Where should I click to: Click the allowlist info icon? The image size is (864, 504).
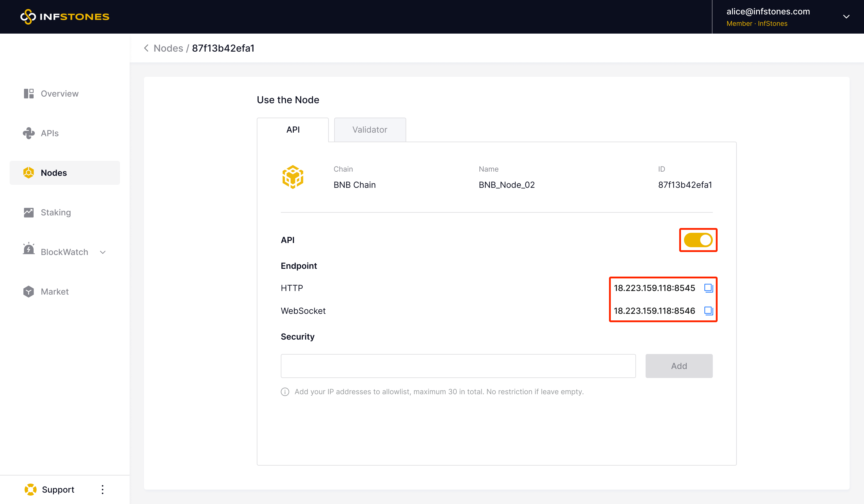[285, 391]
